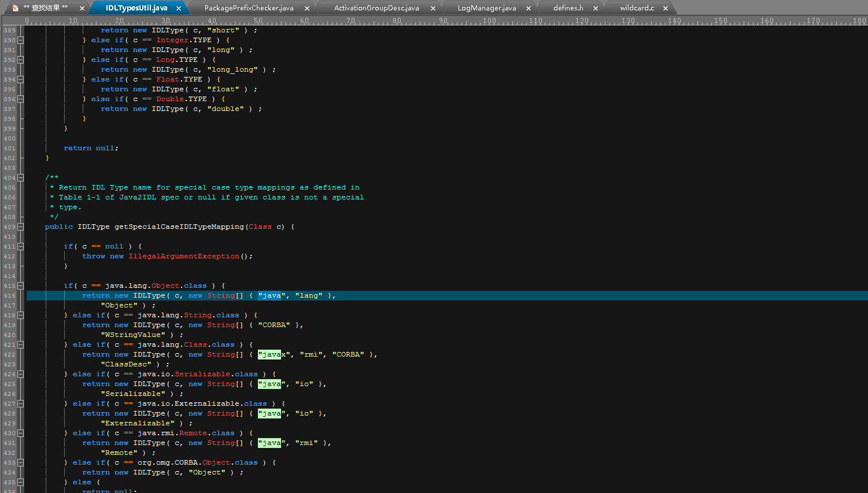Collapse the else-if block fold at line 421
868x493 pixels.
[x=20, y=344]
